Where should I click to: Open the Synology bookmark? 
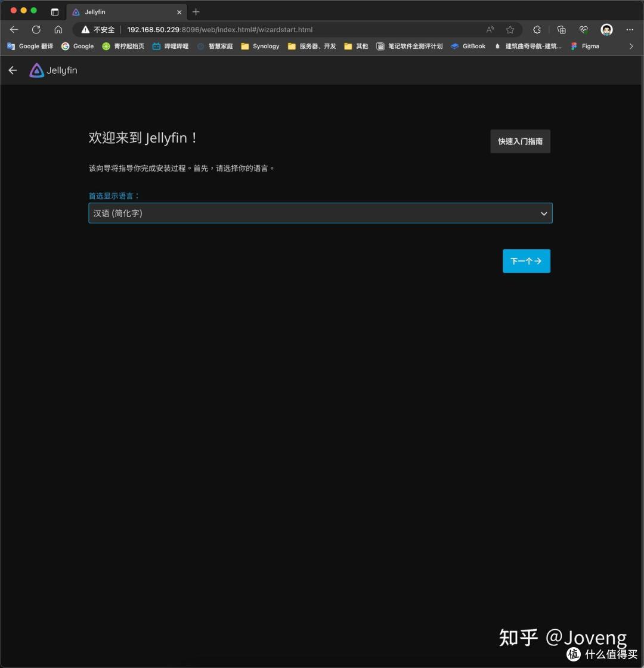[260, 46]
